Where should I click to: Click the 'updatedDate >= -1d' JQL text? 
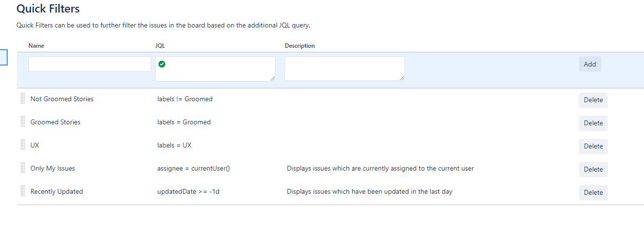[x=188, y=191]
